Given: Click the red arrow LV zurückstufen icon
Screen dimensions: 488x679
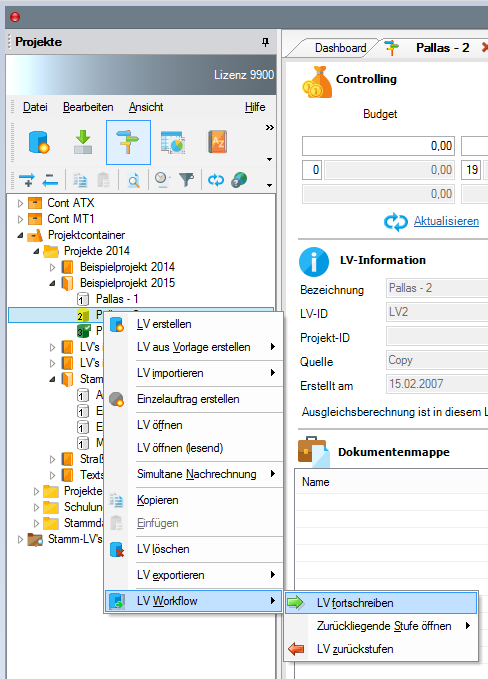Looking at the screenshot, I should click(x=296, y=649).
